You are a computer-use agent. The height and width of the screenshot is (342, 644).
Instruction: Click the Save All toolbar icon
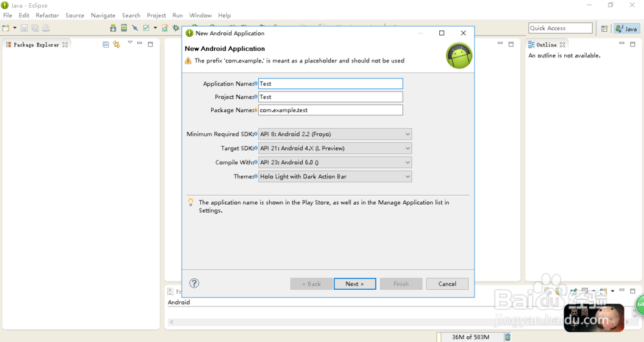coord(35,28)
